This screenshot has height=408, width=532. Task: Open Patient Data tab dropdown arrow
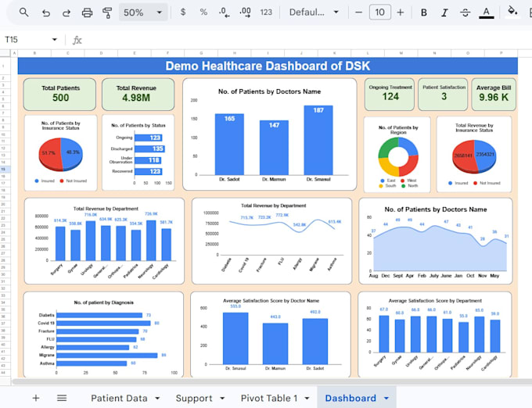157,398
